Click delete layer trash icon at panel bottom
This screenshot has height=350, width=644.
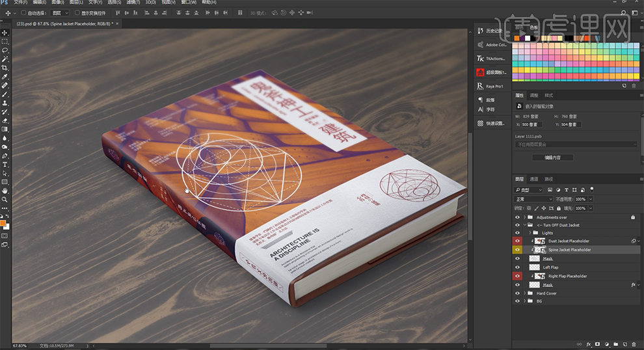click(634, 344)
